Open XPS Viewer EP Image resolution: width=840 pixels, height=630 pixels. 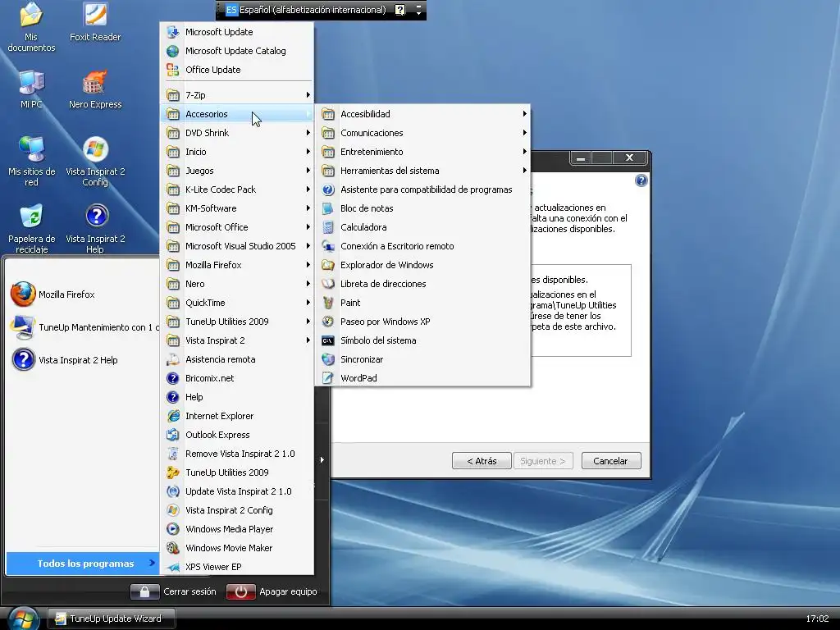point(237,566)
